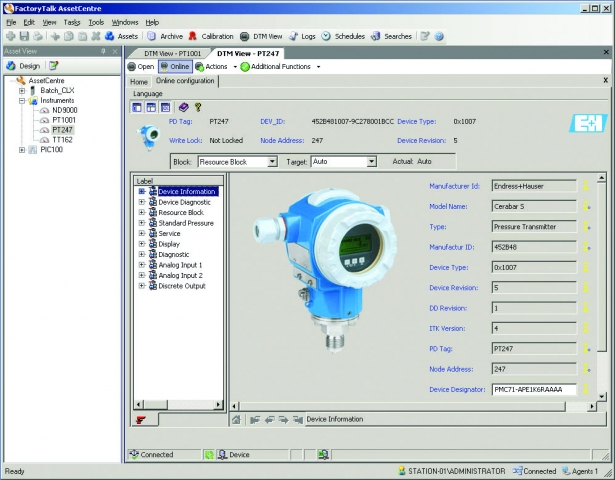Open Schedules from the toolbar

tap(343, 36)
